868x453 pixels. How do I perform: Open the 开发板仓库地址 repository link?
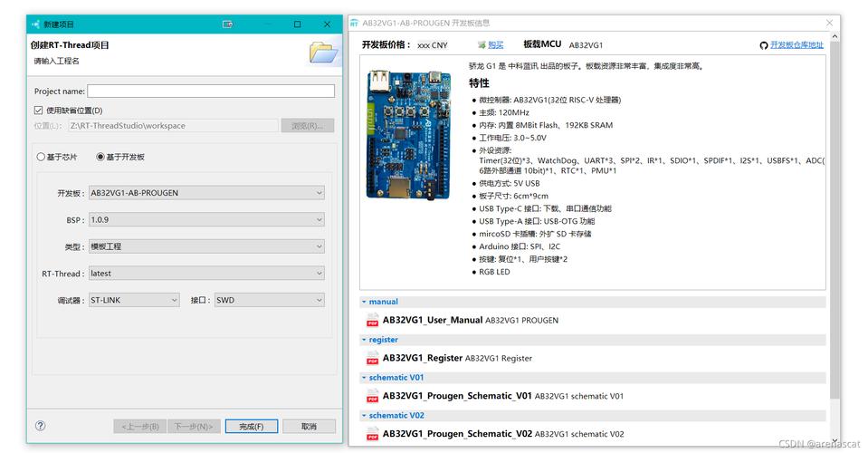[796, 45]
